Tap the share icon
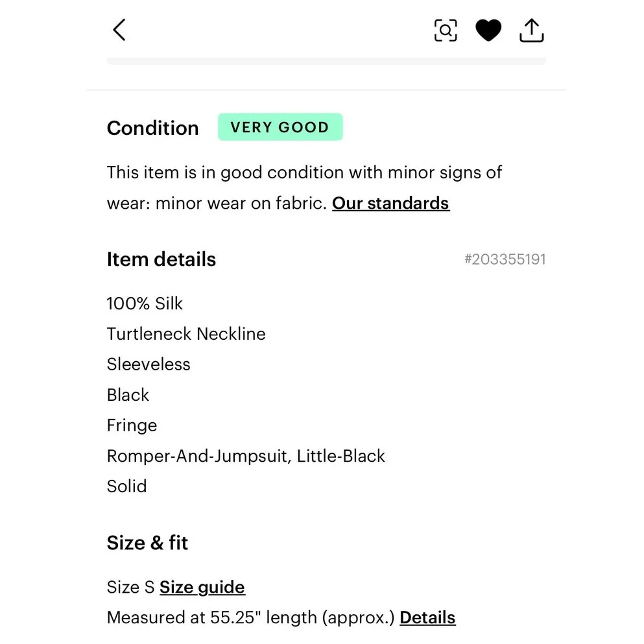 [531, 30]
